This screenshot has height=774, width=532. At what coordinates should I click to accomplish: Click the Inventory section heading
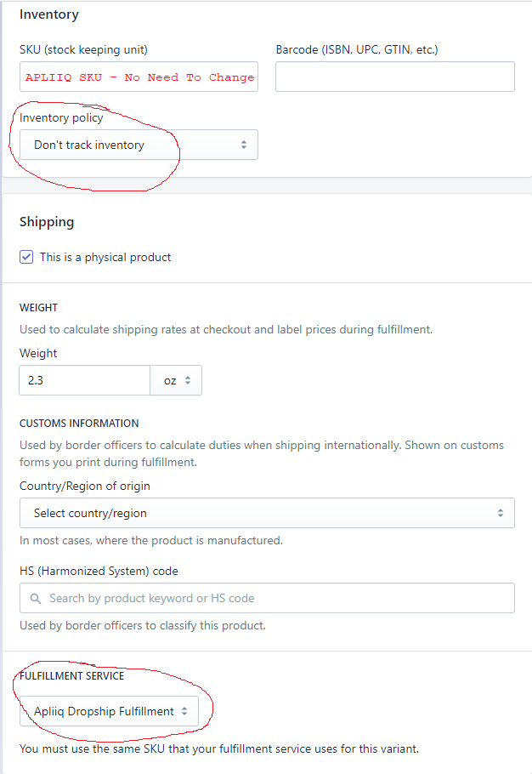click(49, 14)
